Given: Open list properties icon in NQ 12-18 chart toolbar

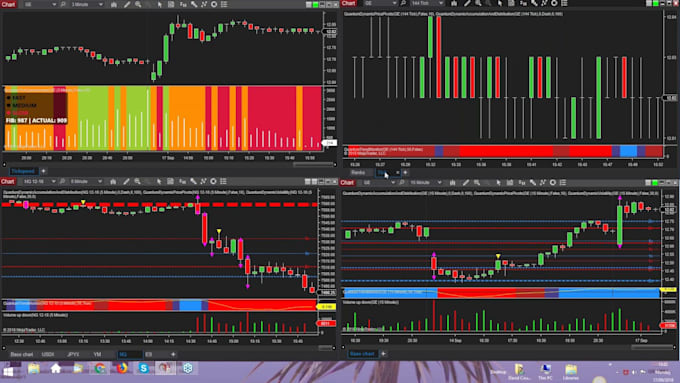Looking at the screenshot, I should pos(223,181).
